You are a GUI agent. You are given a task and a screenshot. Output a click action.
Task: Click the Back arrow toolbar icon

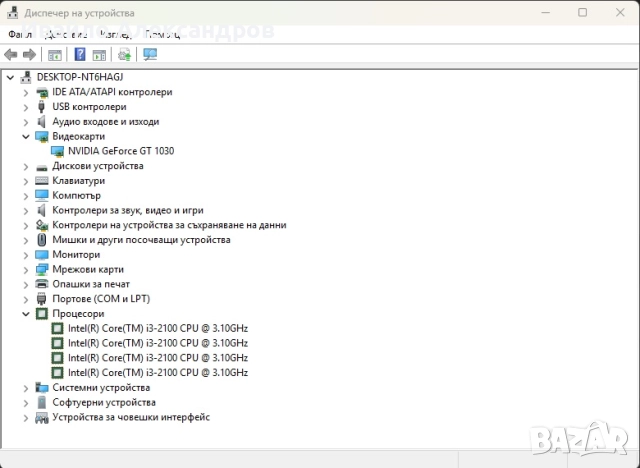pos(11,54)
